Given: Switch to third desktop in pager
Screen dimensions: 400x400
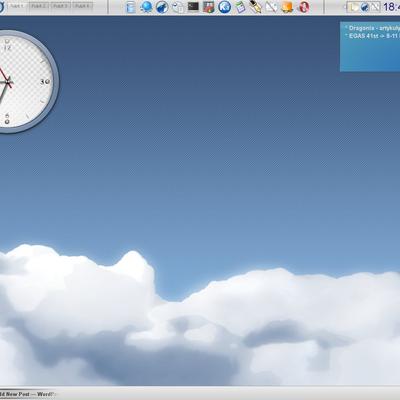Looking at the screenshot, I should (61, 6).
